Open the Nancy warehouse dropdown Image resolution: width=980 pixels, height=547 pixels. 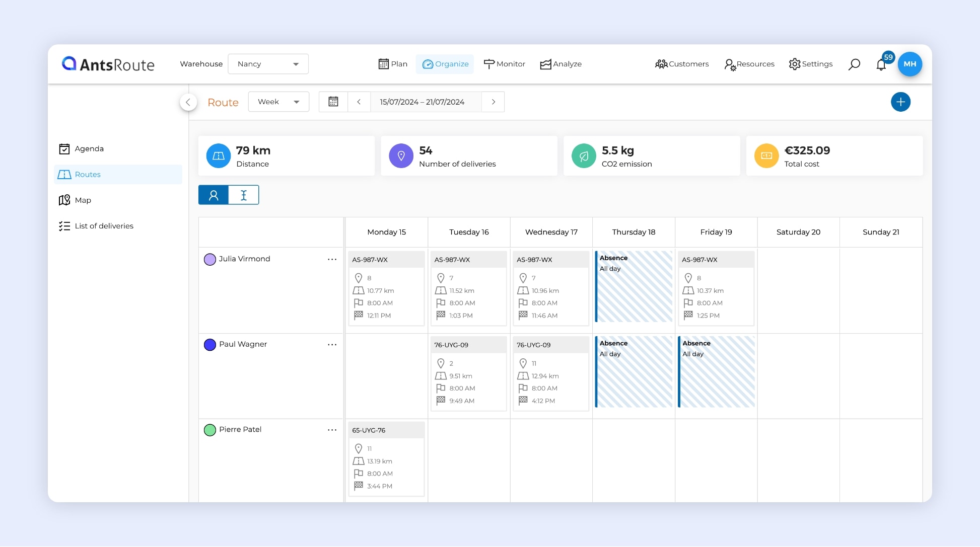[x=268, y=64]
